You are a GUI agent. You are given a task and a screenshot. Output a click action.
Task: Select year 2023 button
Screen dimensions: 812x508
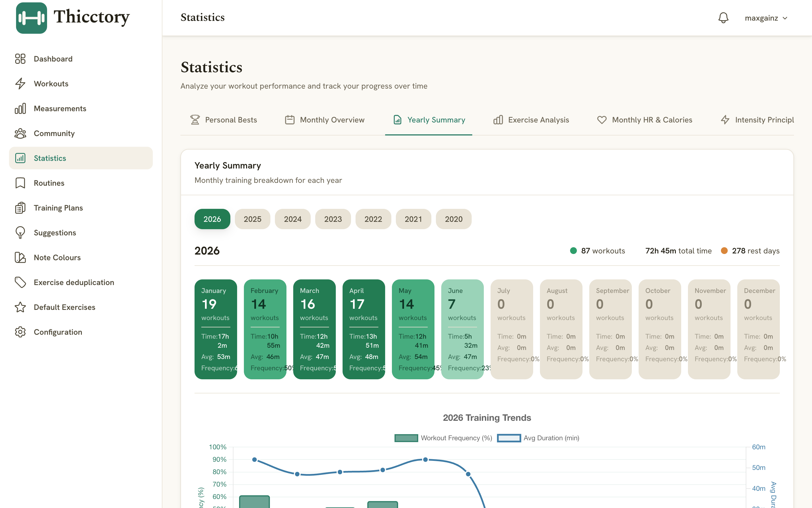point(333,219)
